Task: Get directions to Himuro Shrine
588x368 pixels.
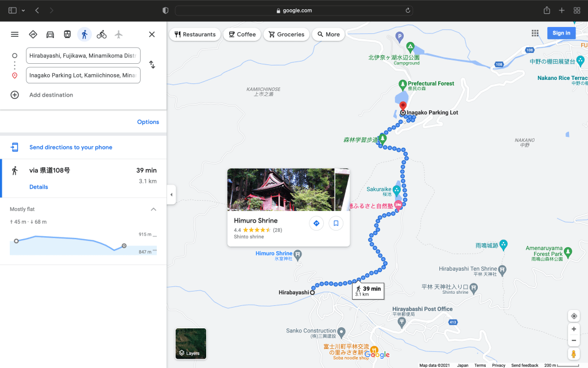Action: pyautogui.click(x=316, y=223)
